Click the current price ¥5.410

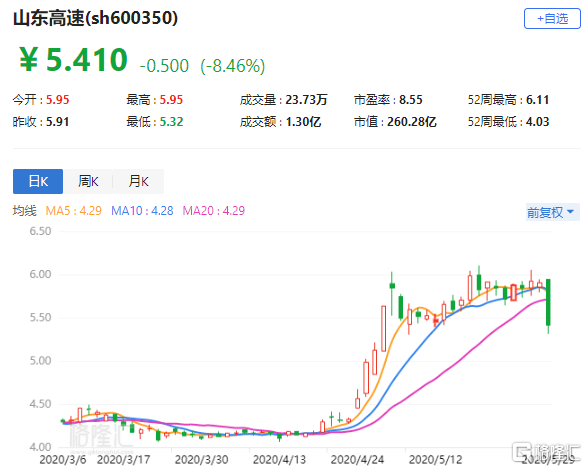tap(73, 60)
